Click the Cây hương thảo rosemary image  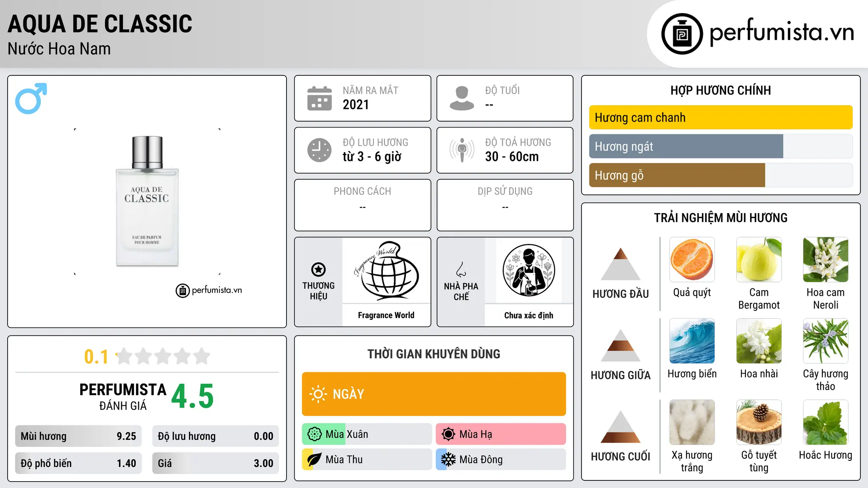[x=826, y=341]
